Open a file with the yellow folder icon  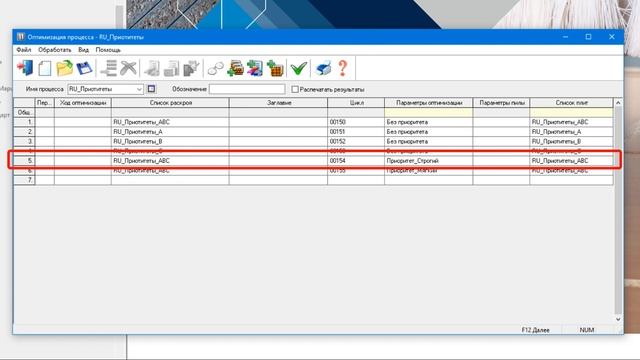(64, 68)
